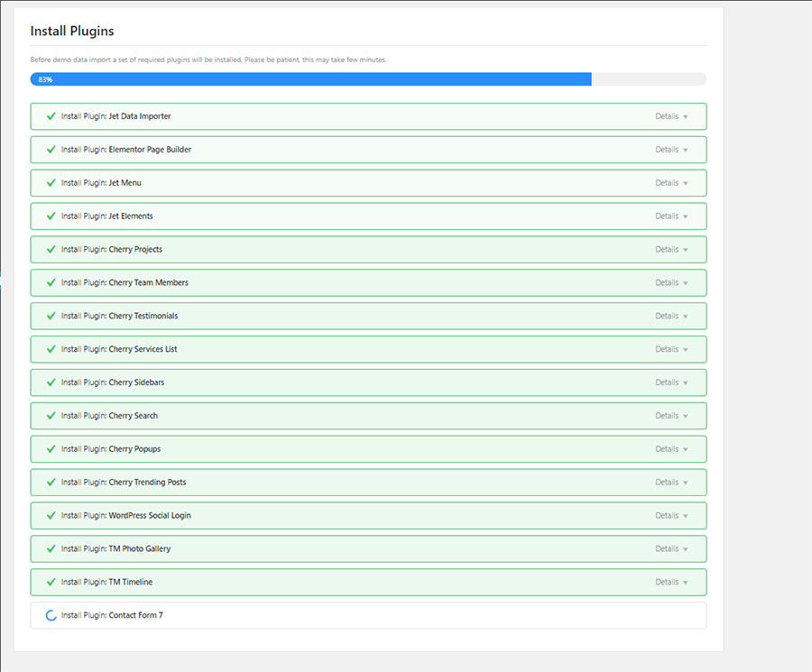The height and width of the screenshot is (672, 812).
Task: Click the checkmark beside Cherry Search
Action: (51, 416)
